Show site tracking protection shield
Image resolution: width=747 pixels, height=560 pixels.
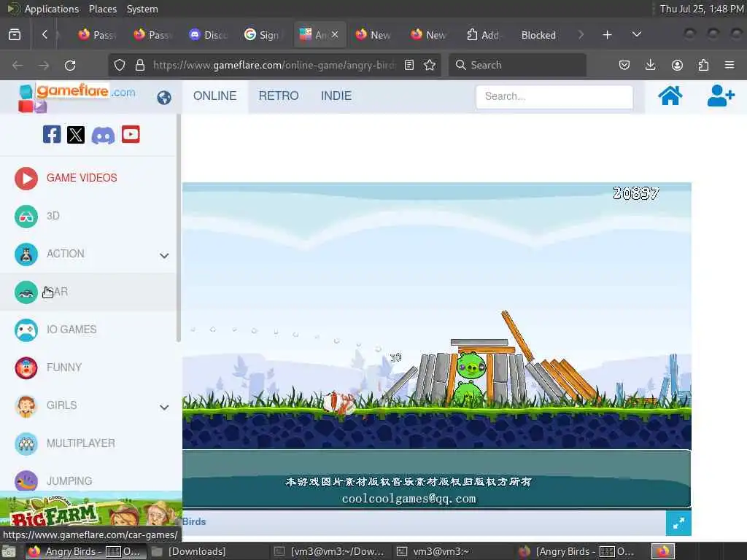pos(120,65)
